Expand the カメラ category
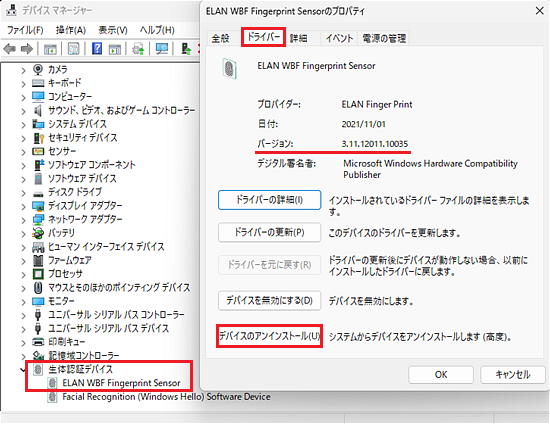 tap(23, 70)
